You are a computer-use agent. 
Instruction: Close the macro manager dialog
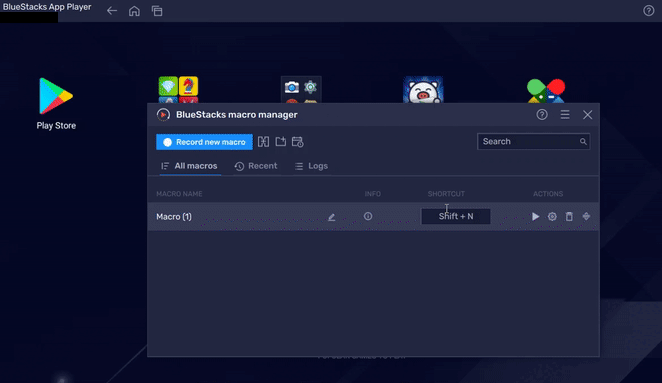coord(587,114)
